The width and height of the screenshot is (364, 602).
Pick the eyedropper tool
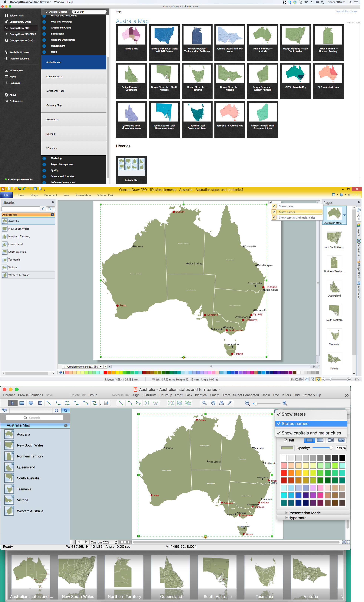coord(230,403)
